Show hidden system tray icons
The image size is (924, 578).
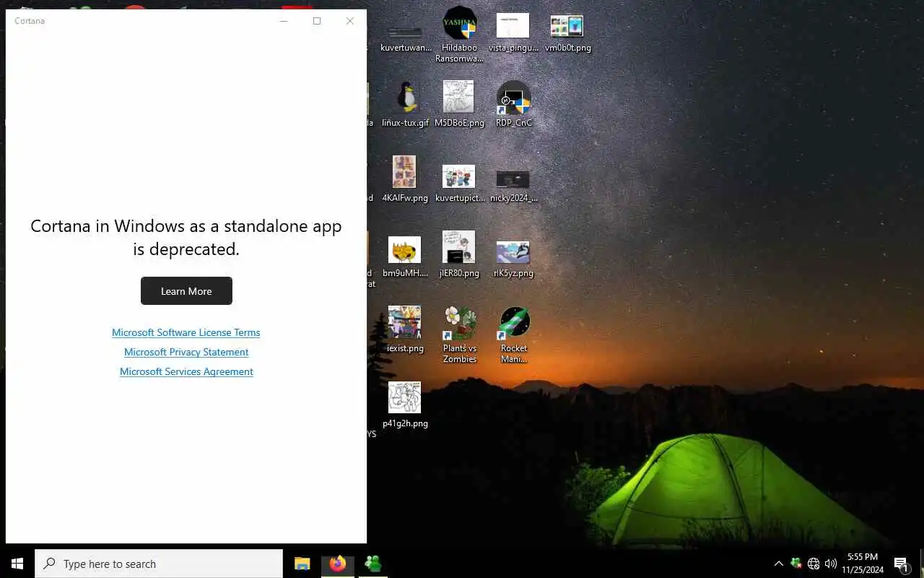click(x=778, y=564)
